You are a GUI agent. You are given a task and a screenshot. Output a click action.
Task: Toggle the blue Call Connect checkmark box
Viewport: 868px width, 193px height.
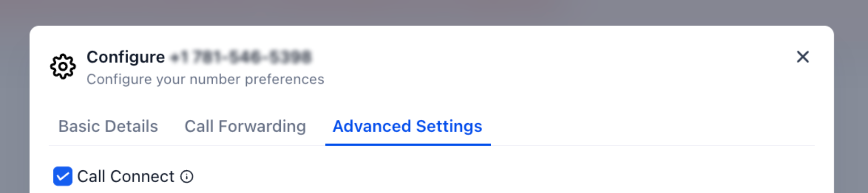62,176
